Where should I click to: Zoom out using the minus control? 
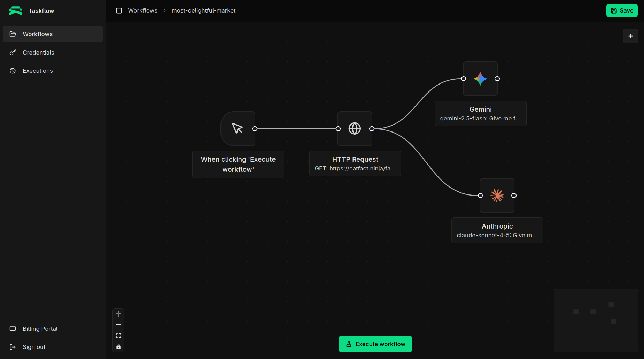[118, 324]
